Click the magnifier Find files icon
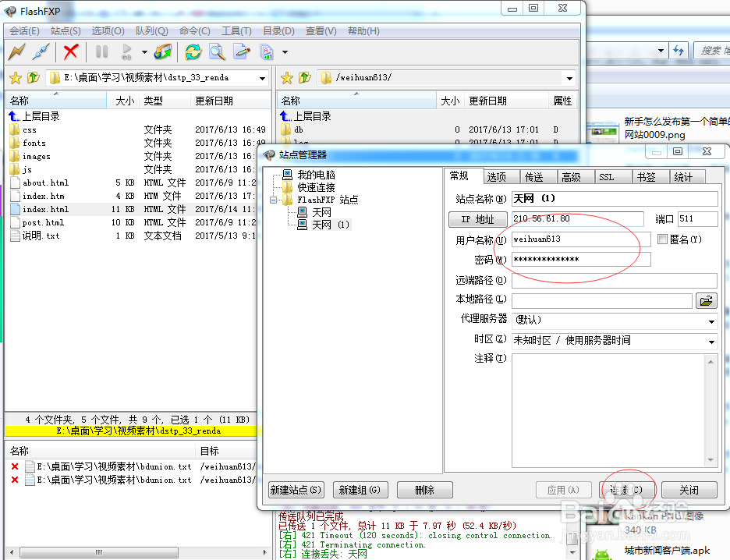Viewport: 730px width, 560px height. click(217, 51)
